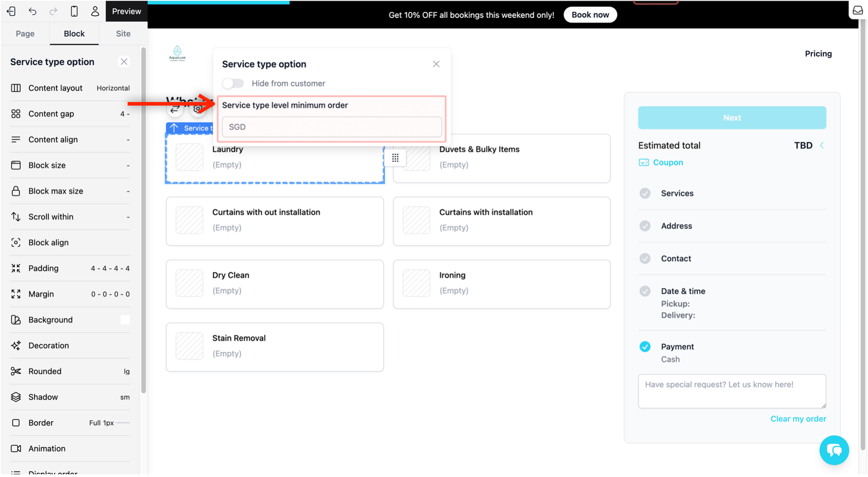Select the Payment checkmark step
Image resolution: width=868 pixels, height=477 pixels.
[x=645, y=347]
